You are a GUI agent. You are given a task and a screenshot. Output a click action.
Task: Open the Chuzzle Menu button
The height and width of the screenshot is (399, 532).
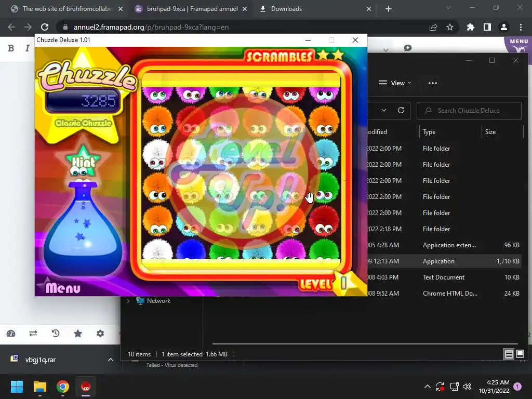coord(63,288)
